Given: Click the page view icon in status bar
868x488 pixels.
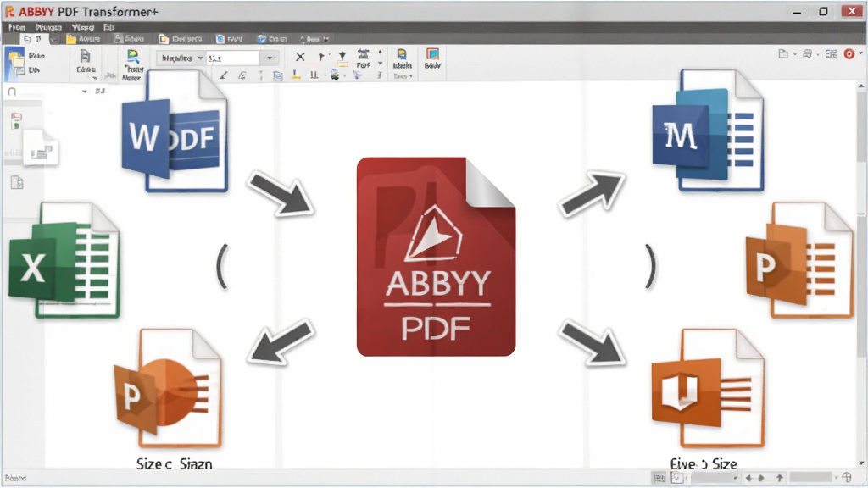Looking at the screenshot, I should (676, 478).
